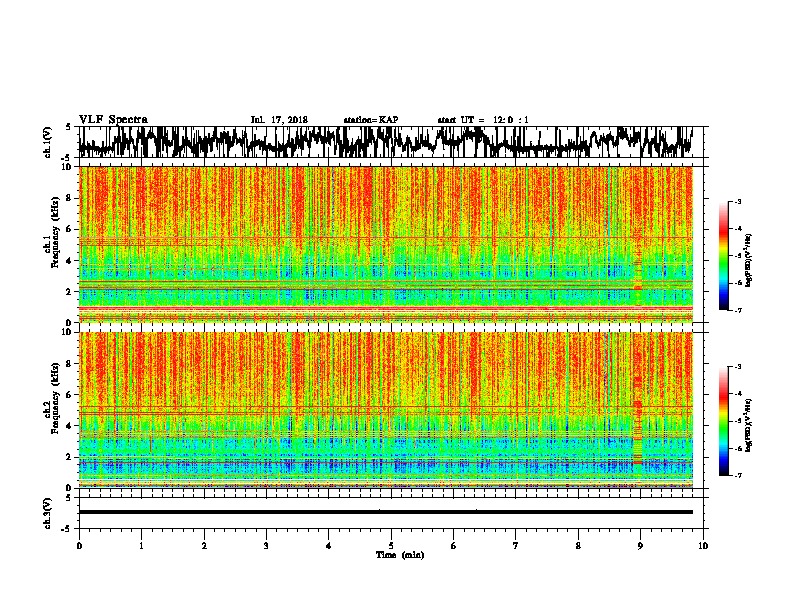
Task: Click the "station=KAP" header label
Action: (371, 120)
